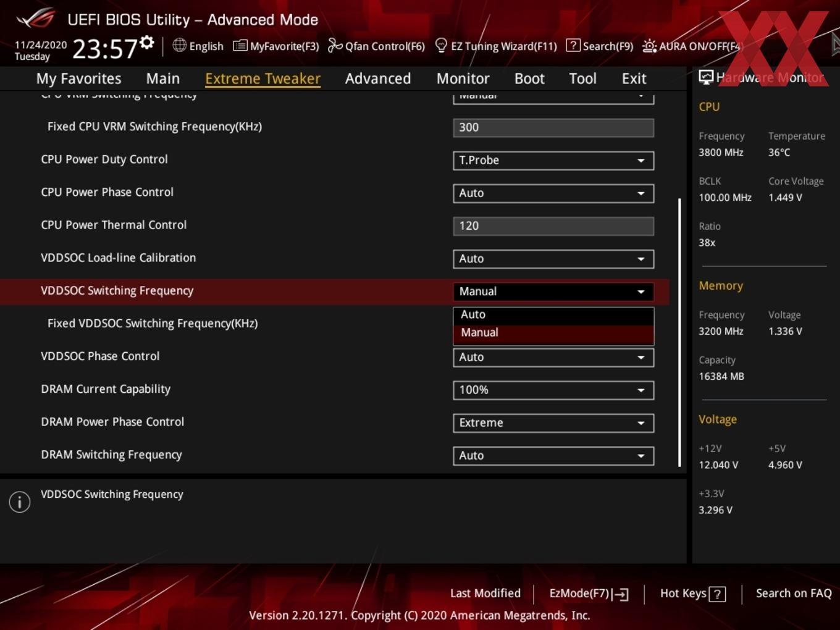Viewport: 840px width, 630px height.
Task: Toggle AURA ON/OFF lighting
Action: coord(691,46)
